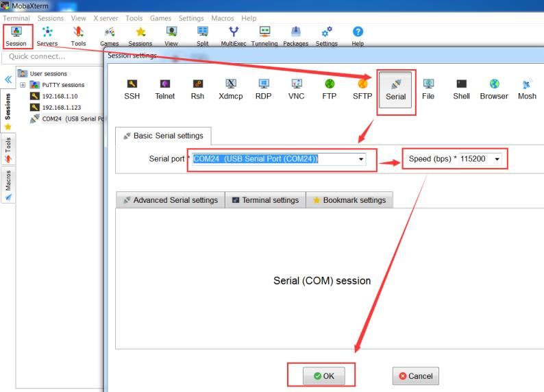Open the Sessions star toolbar icon
The width and height of the screenshot is (544, 392).
pyautogui.click(x=140, y=36)
